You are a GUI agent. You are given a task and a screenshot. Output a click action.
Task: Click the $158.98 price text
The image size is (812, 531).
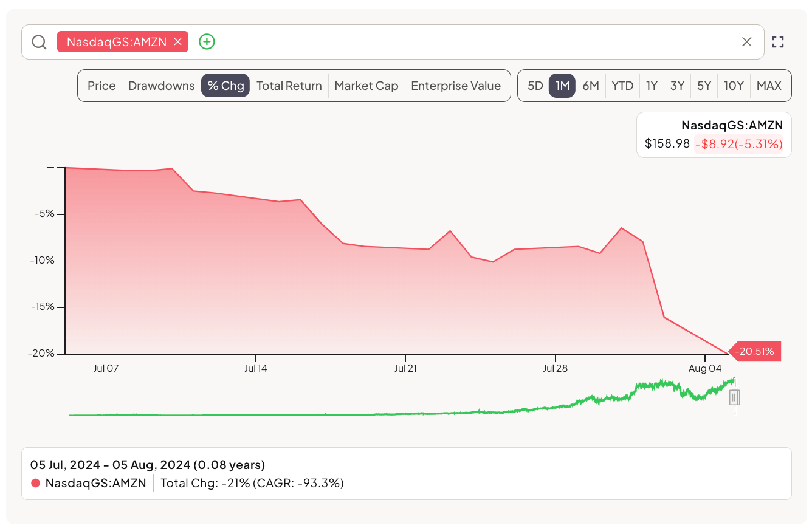coord(667,144)
